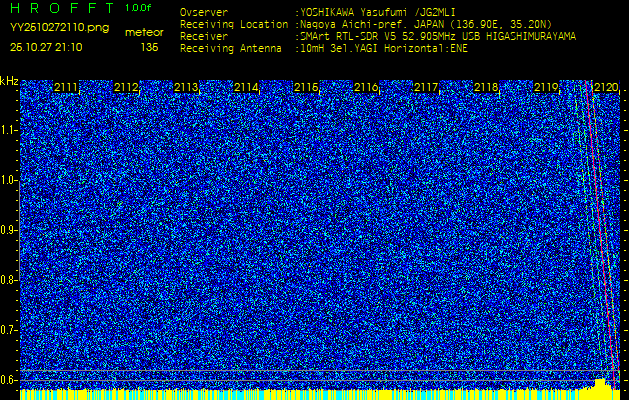The image size is (629, 400).
Task: Click the 1.0 frequency axis label
Action: pyautogui.click(x=8, y=181)
